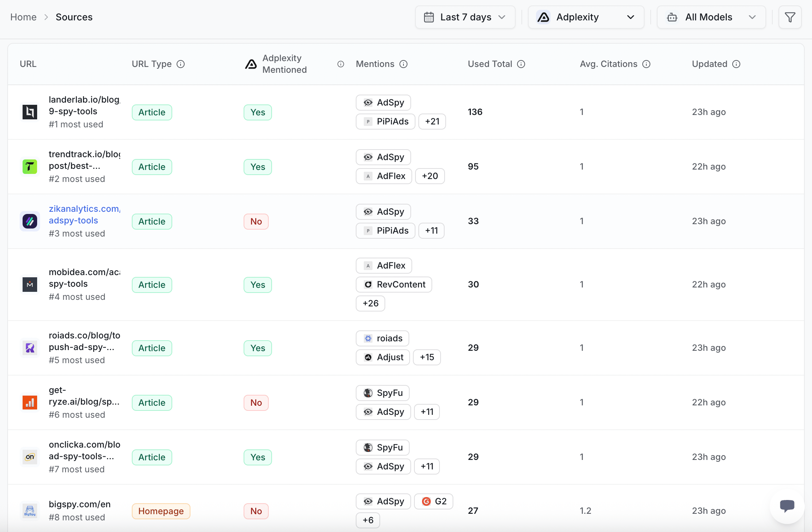Click the PiPiAds tag in landerlab.io row
The image size is (812, 532).
point(386,122)
